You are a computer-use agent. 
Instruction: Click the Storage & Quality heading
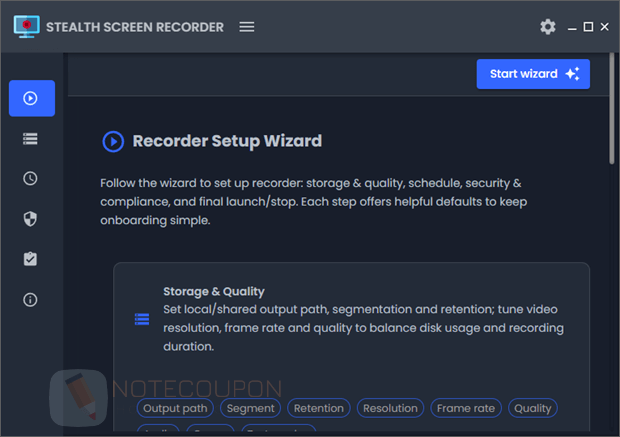pos(214,291)
